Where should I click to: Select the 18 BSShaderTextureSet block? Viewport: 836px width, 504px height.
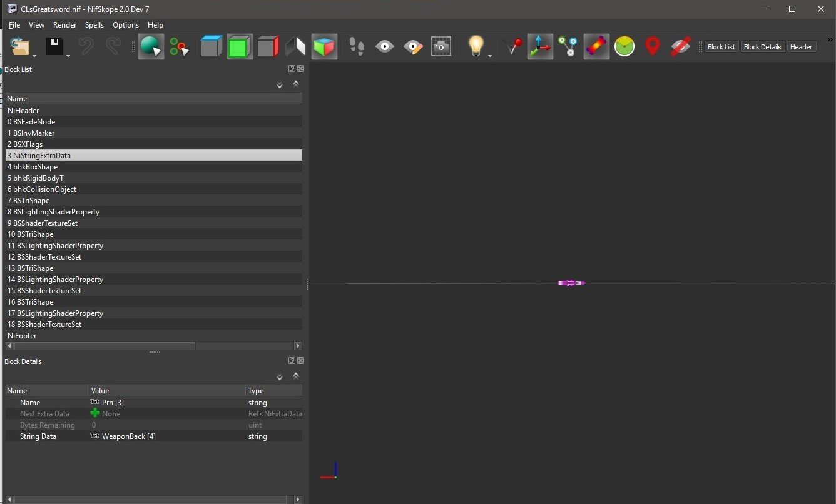[154, 325]
